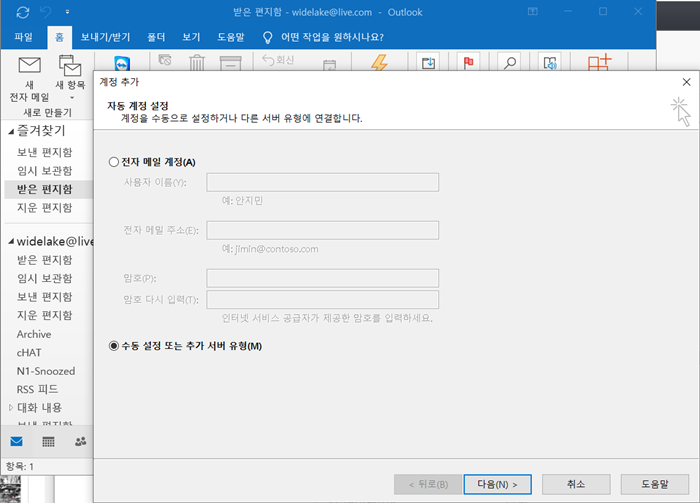This screenshot has width=700, height=503.
Task: Click the New Items icon in ribbon
Action: pos(70,65)
